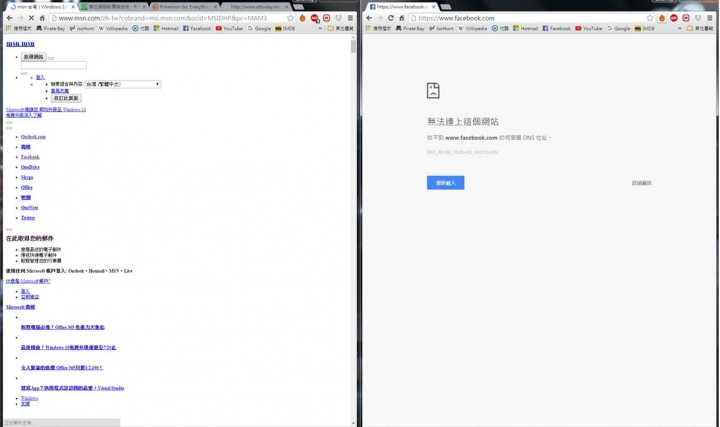The image size is (720, 427).
Task: Open a new tab in the Facebook window
Action: click(x=445, y=7)
